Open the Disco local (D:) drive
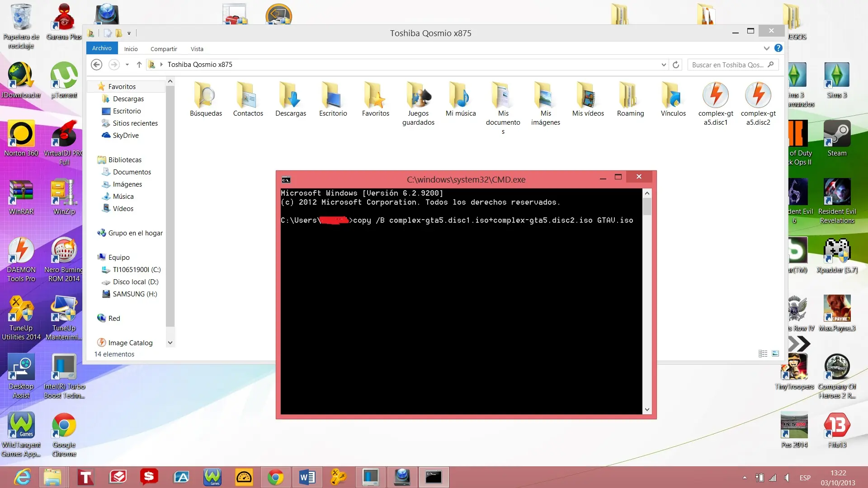Image resolution: width=868 pixels, height=488 pixels. pos(135,282)
